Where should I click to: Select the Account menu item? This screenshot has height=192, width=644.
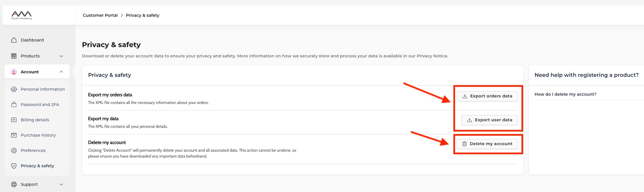(x=37, y=72)
